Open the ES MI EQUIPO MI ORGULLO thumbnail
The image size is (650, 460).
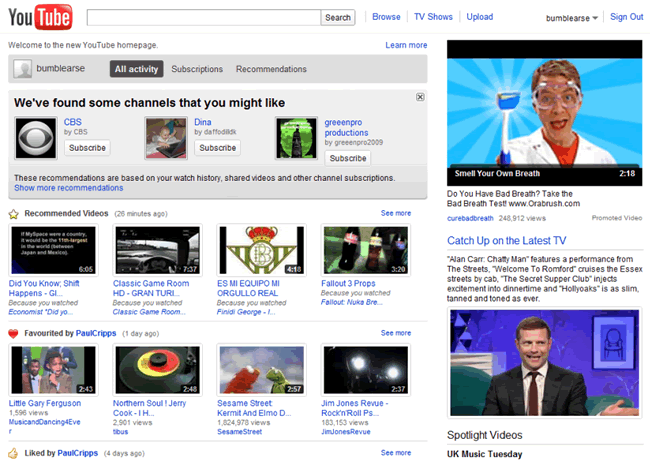click(x=262, y=250)
